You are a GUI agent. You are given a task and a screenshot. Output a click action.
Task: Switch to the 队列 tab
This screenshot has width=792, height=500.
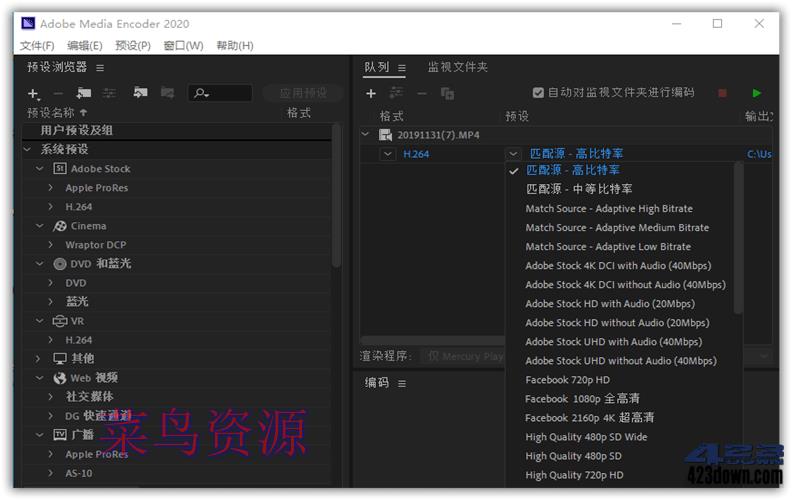[377, 67]
